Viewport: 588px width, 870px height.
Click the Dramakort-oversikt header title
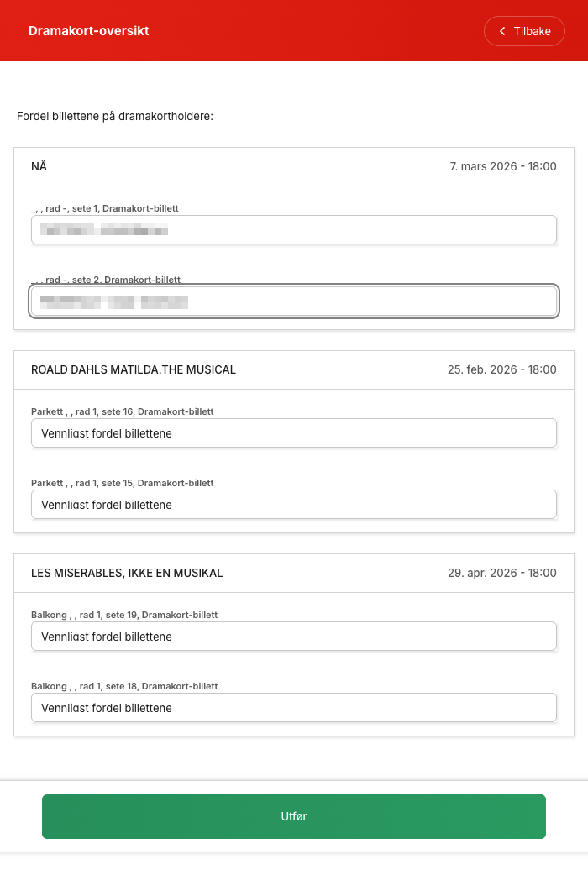pos(89,31)
